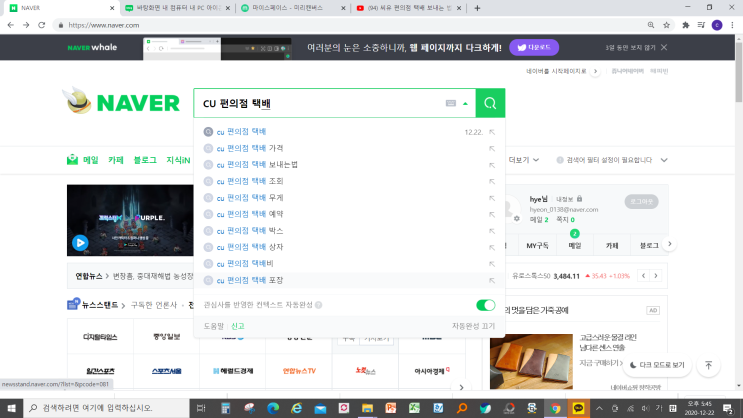Open File Explorer from the taskbar
Viewport: 743px width, 418px height.
point(367,408)
